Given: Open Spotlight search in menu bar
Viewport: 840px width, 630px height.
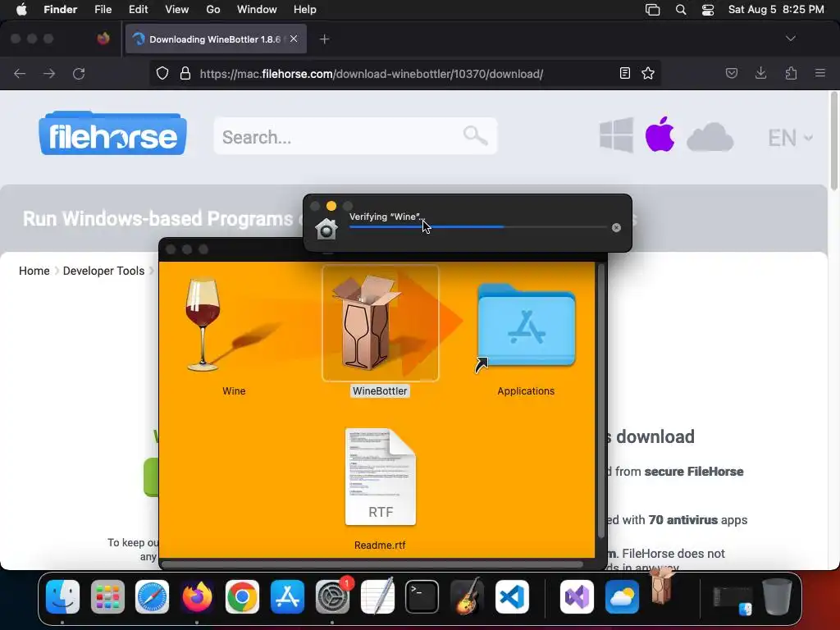Looking at the screenshot, I should coord(680,10).
